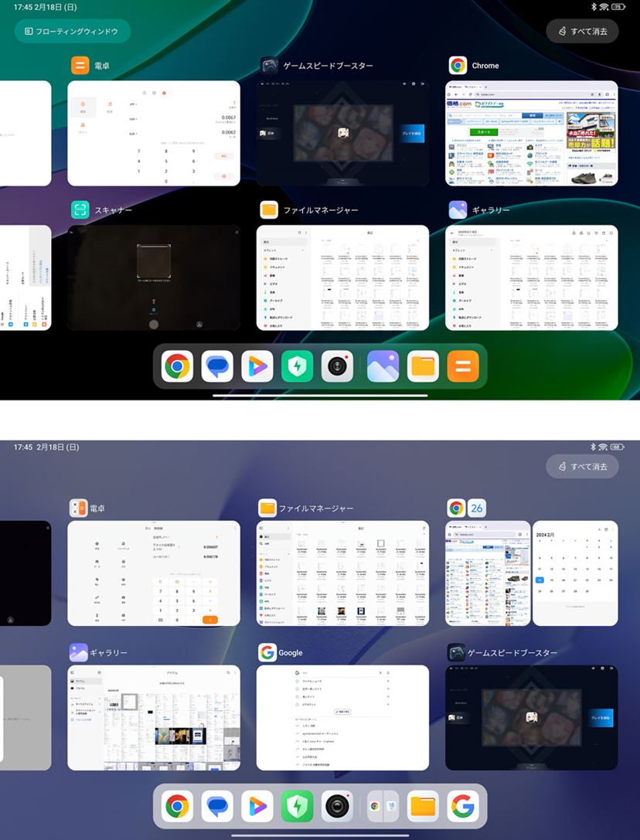
Task: Open the orange File Manager dock icon
Action: click(423, 366)
